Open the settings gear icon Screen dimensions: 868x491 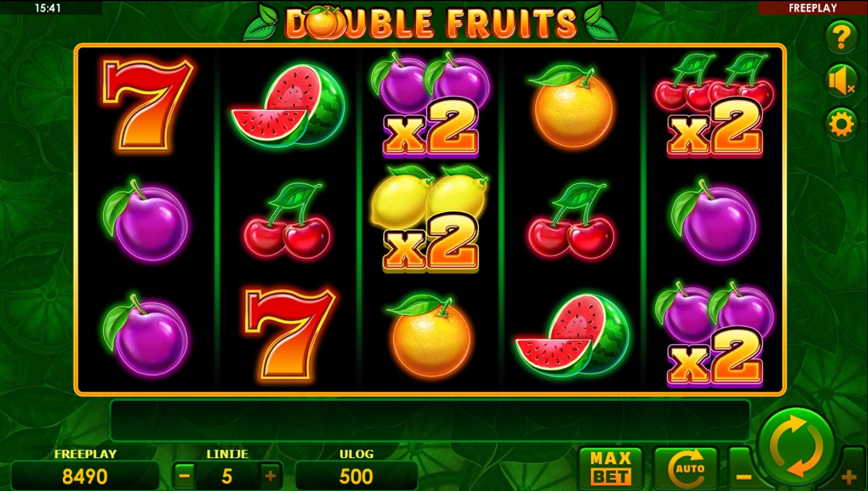tap(842, 124)
